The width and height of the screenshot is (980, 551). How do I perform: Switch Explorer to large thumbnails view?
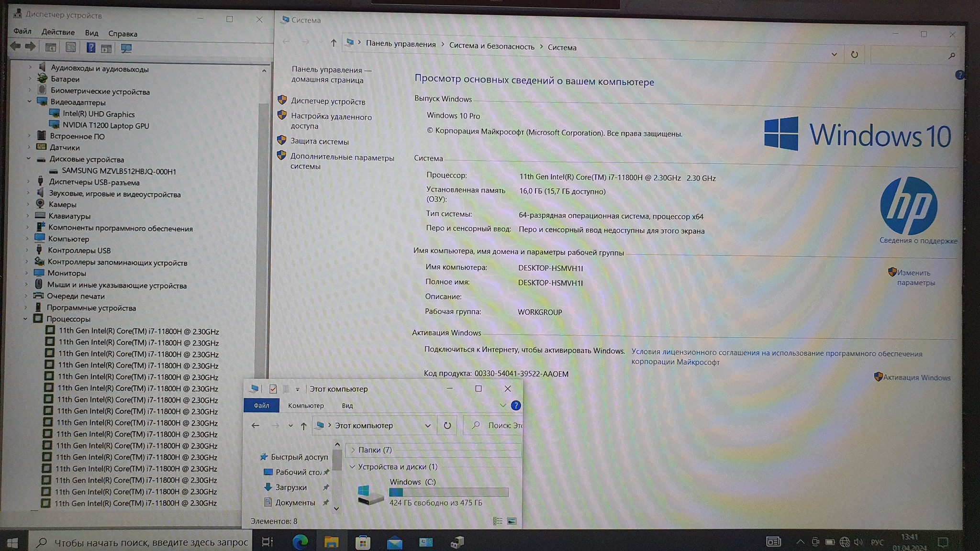512,521
